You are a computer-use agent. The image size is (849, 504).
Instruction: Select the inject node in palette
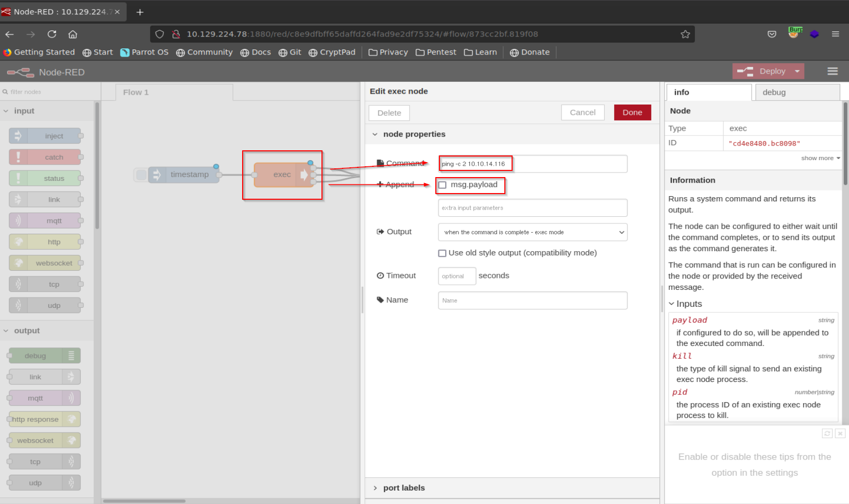pyautogui.click(x=45, y=136)
